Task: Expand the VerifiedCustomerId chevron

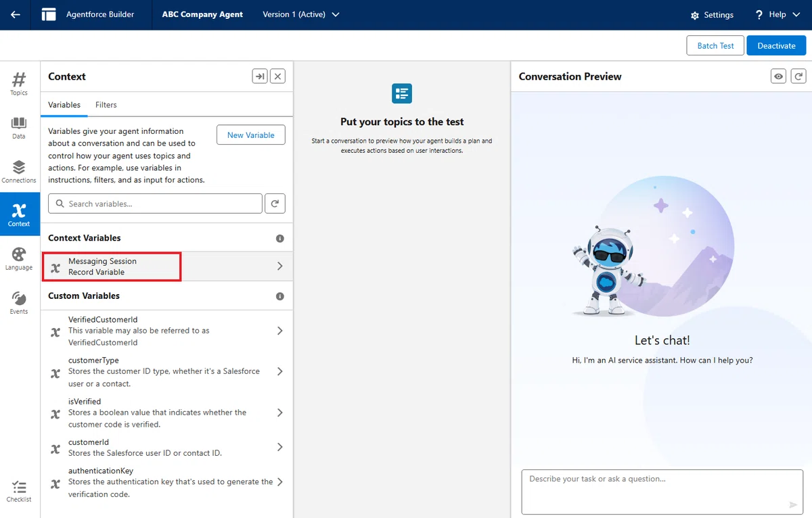Action: tap(279, 331)
